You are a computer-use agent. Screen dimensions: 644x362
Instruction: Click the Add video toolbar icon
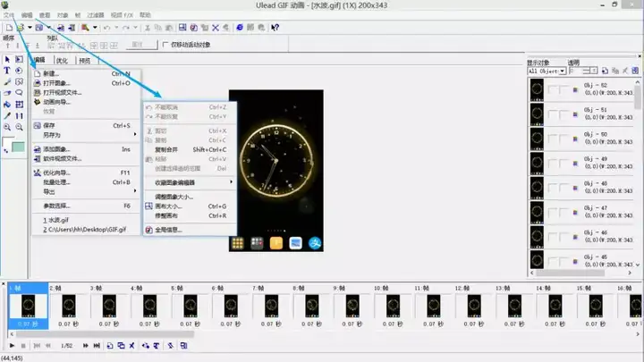(71, 28)
